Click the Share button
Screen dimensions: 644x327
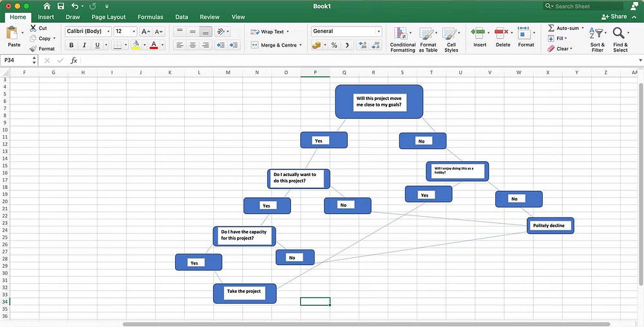614,17
